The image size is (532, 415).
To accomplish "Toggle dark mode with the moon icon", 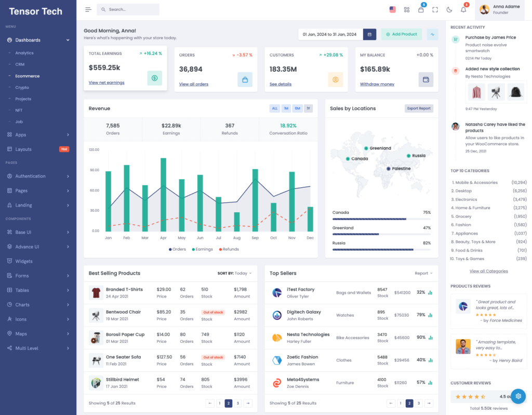I will tap(449, 9).
